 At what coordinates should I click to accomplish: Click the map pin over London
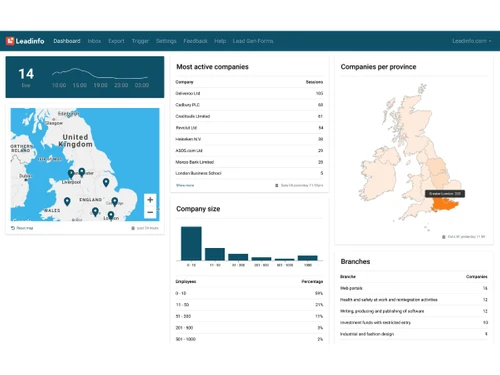111,215
